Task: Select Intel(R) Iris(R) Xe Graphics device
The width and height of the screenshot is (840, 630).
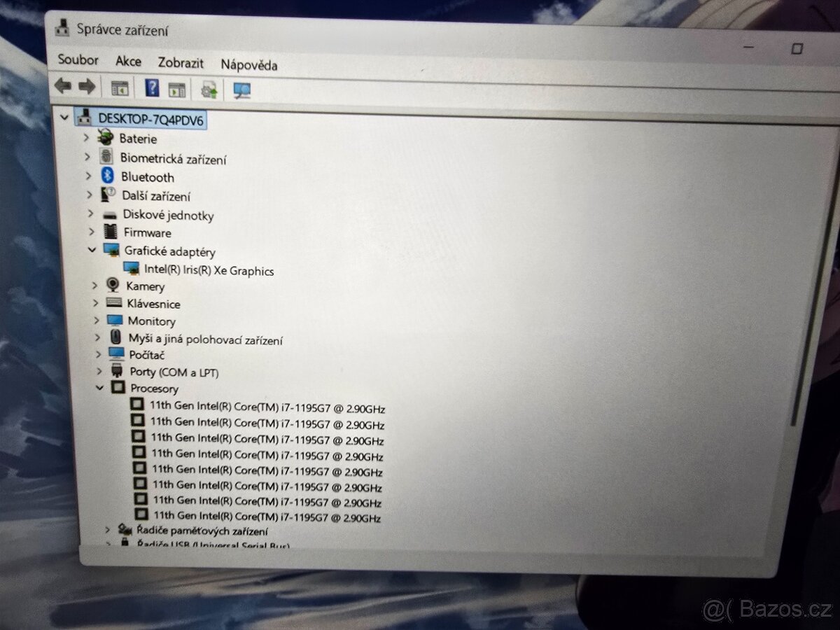Action: [209, 271]
